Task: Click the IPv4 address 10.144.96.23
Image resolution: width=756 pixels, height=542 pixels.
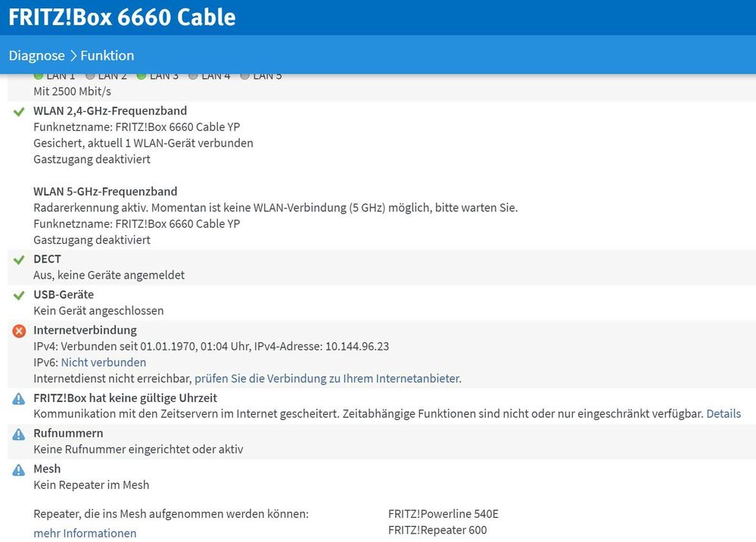Action: (x=357, y=347)
